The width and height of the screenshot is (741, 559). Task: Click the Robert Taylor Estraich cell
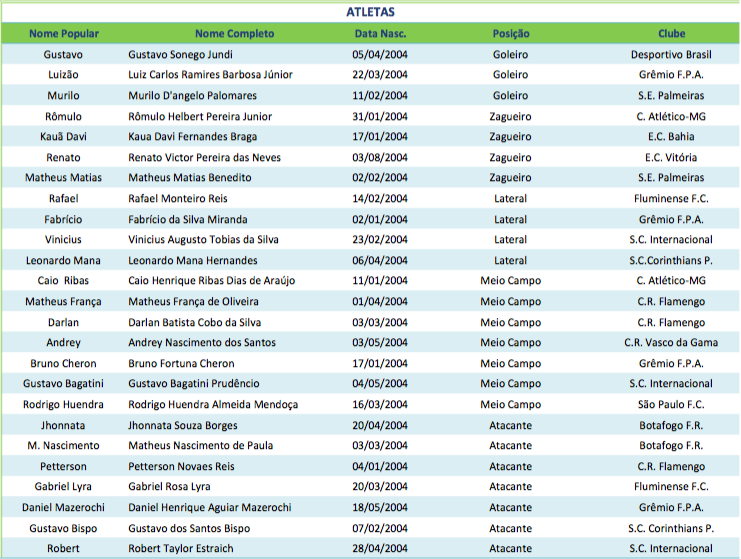click(181, 548)
